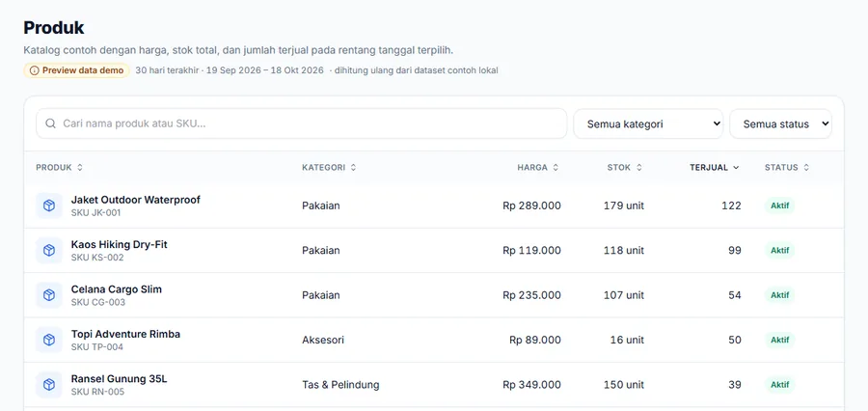
Task: Click the box icon for Celana Cargo Slim
Action: pyautogui.click(x=49, y=295)
